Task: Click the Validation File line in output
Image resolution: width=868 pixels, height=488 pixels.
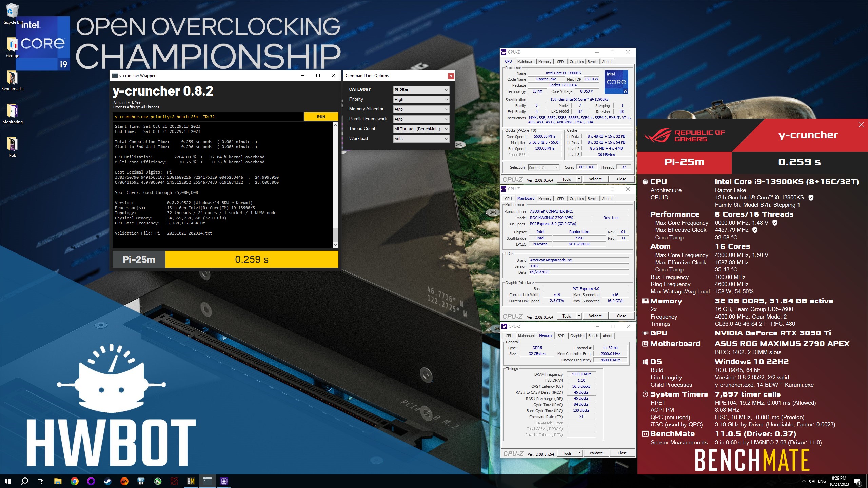Action: 163,233
